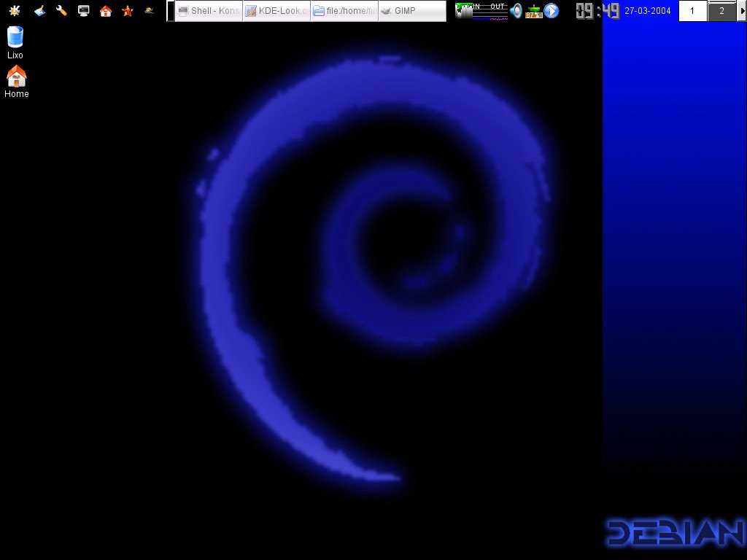Click the date 27-03-2004
This screenshot has width=747, height=560.
(648, 10)
